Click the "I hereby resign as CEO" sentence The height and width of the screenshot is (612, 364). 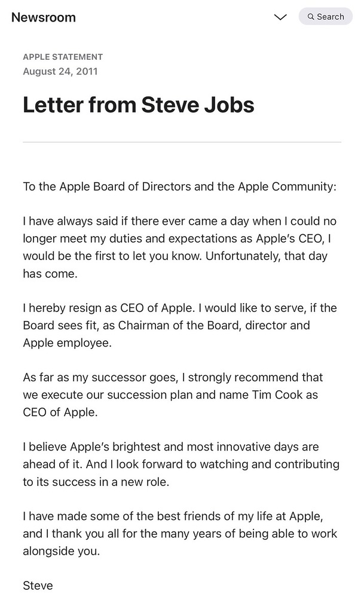pyautogui.click(x=108, y=308)
